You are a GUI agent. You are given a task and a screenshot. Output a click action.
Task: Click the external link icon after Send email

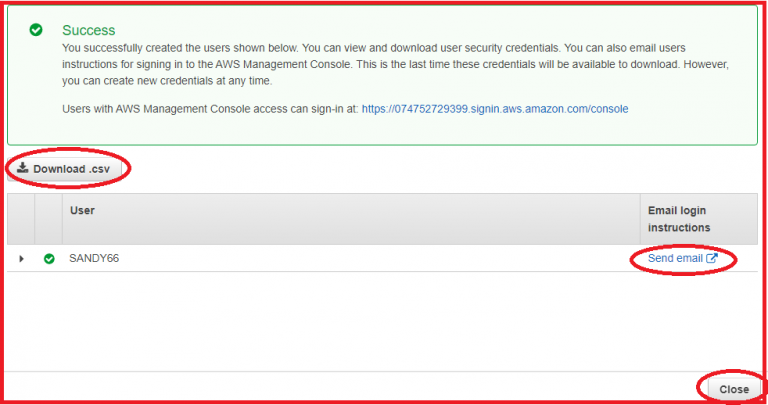[x=712, y=258]
